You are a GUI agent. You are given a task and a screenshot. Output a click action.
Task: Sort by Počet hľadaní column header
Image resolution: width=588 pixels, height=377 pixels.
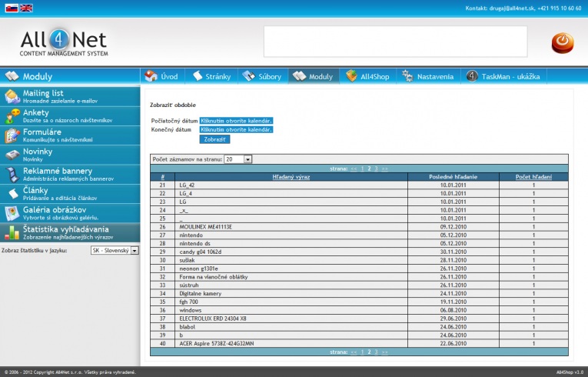click(533, 177)
